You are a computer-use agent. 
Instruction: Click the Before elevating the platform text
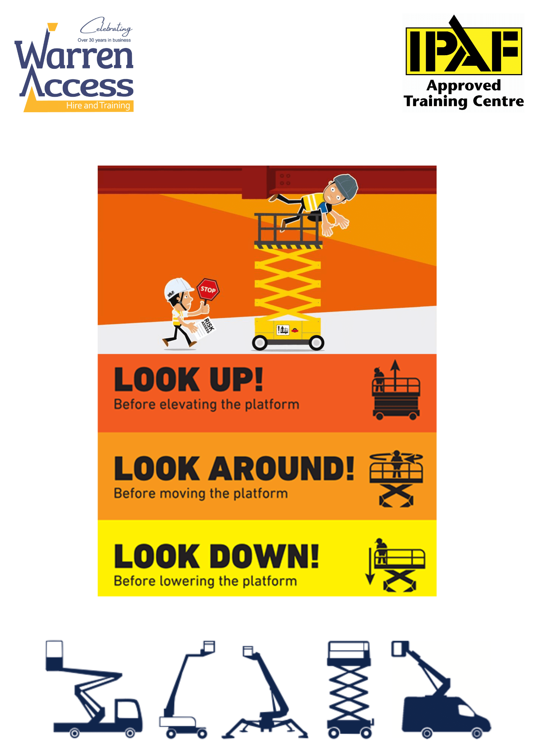[x=207, y=404]
